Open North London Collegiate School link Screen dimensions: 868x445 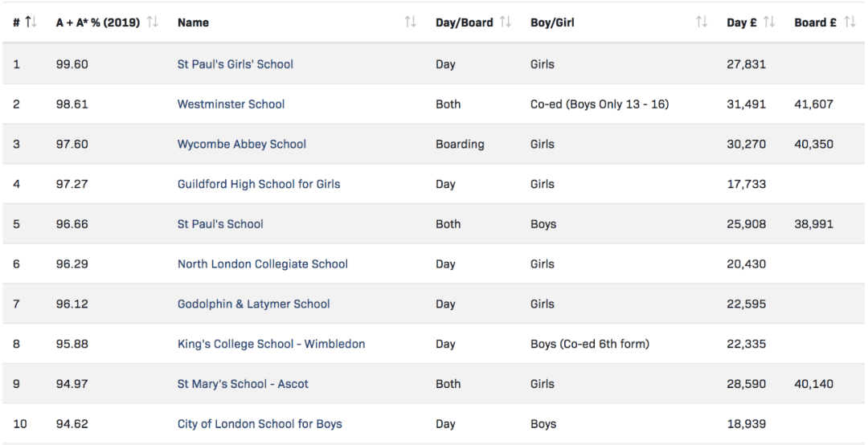click(x=262, y=264)
